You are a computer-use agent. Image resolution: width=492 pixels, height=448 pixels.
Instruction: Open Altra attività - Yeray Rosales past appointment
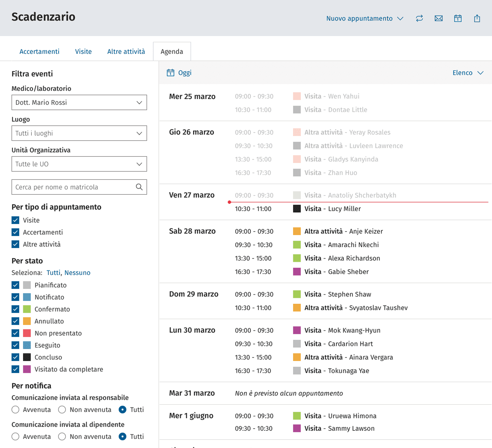pos(347,132)
